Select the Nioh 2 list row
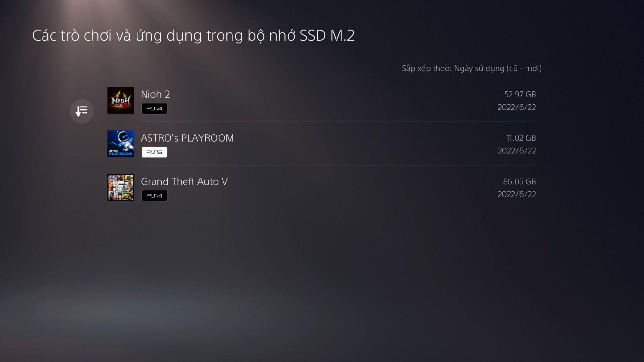 tap(322, 100)
